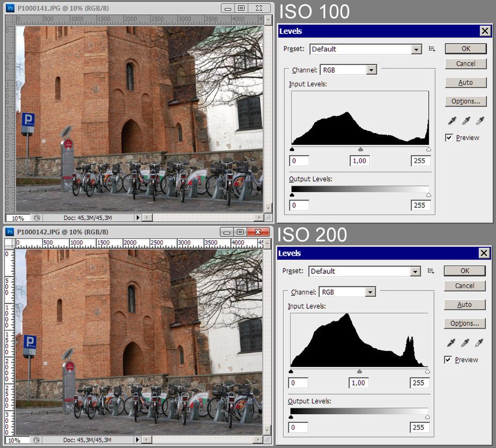Viewport: 496px width, 448px height.
Task: Select input white point slider in ISO 200 Levels
Action: (x=428, y=371)
